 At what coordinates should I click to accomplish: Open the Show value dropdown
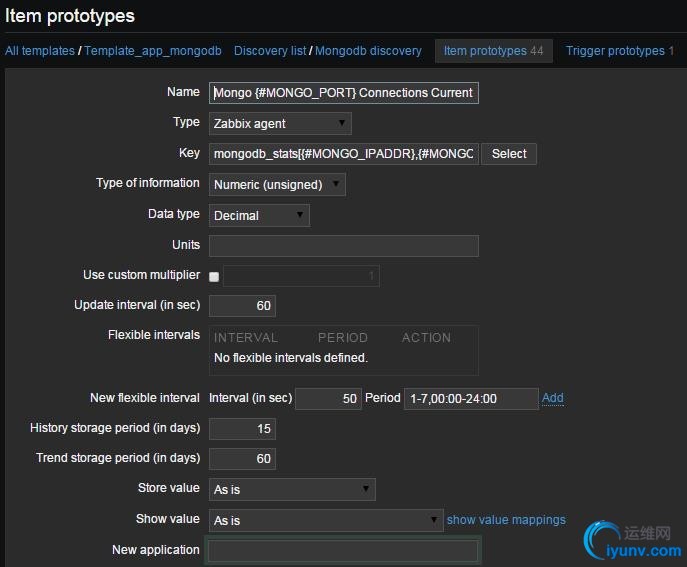[x=326, y=521]
